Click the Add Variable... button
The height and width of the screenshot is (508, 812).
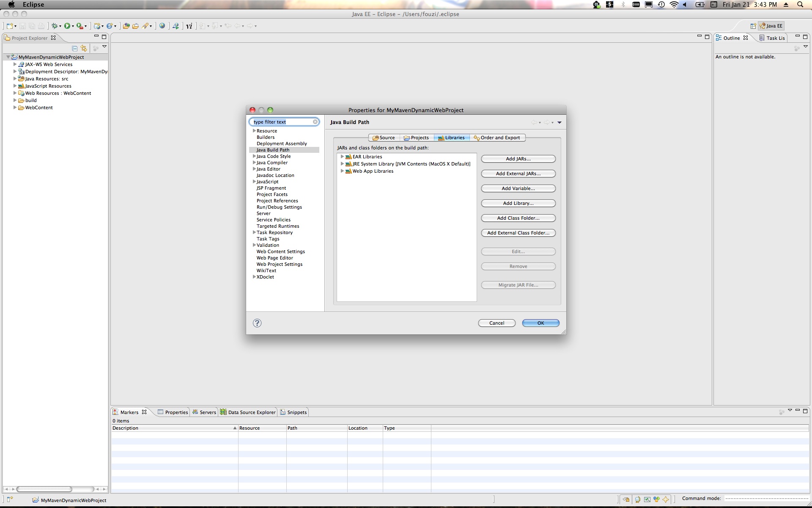pyautogui.click(x=518, y=188)
